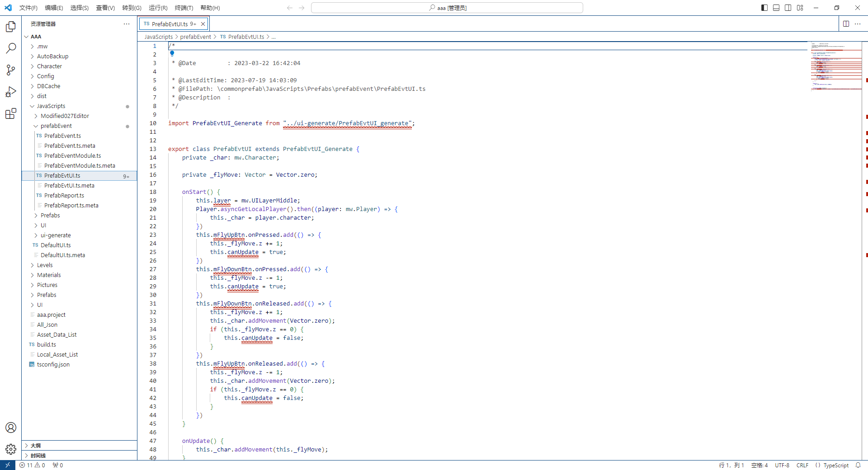Split the editor to the right

coord(846,24)
